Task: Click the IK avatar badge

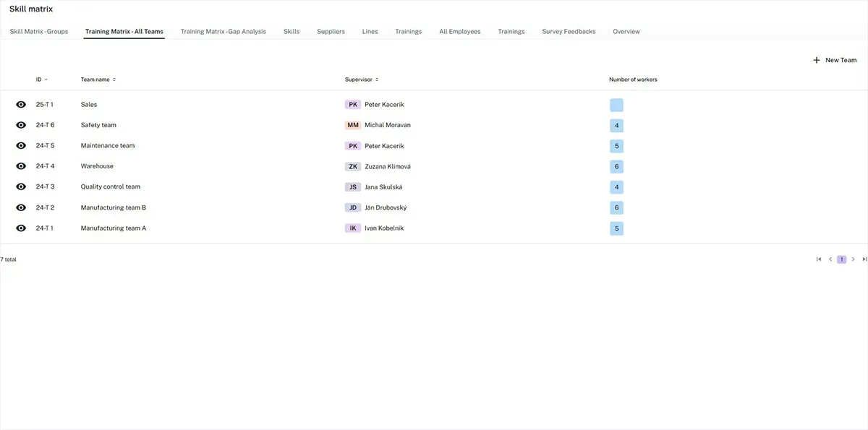Action: (353, 228)
